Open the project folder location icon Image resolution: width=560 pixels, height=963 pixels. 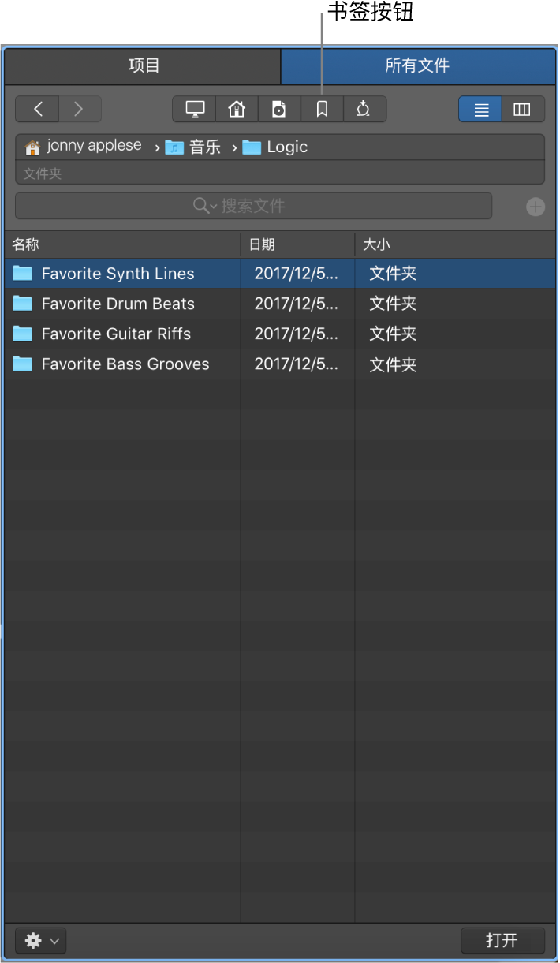pos(279,109)
